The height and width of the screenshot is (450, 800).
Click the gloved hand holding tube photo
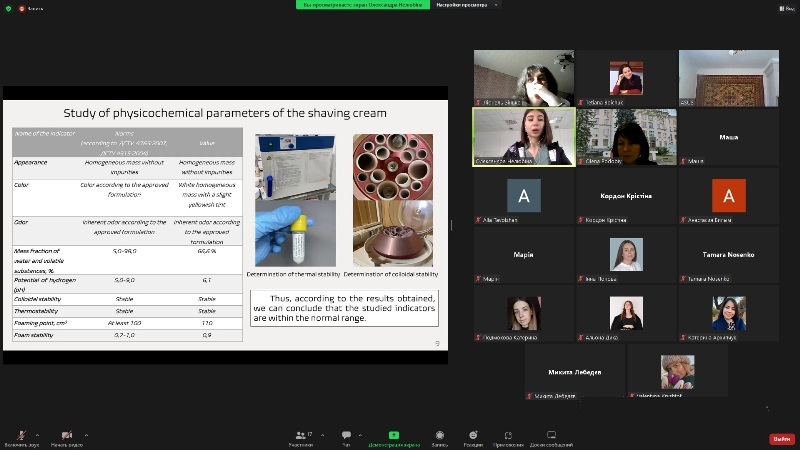point(295,233)
